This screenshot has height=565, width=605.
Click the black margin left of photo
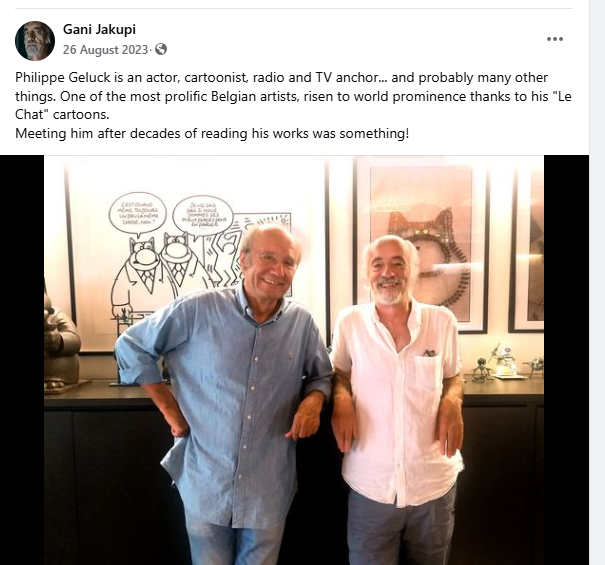22,360
